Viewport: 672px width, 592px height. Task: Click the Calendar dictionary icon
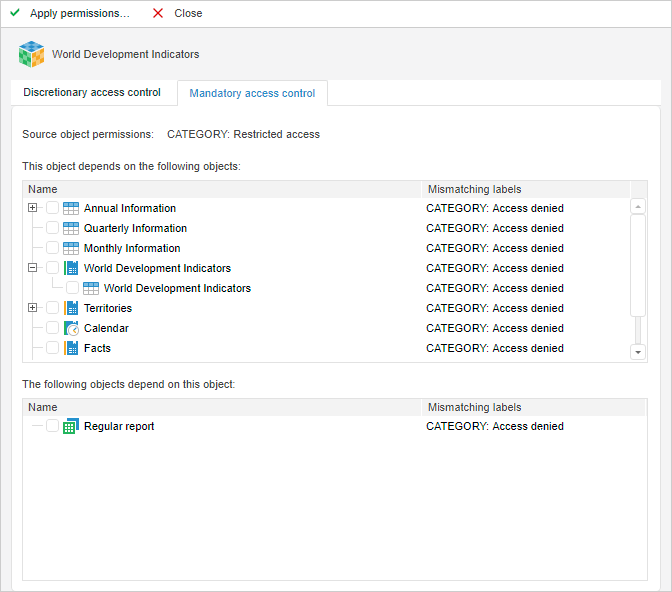click(71, 328)
